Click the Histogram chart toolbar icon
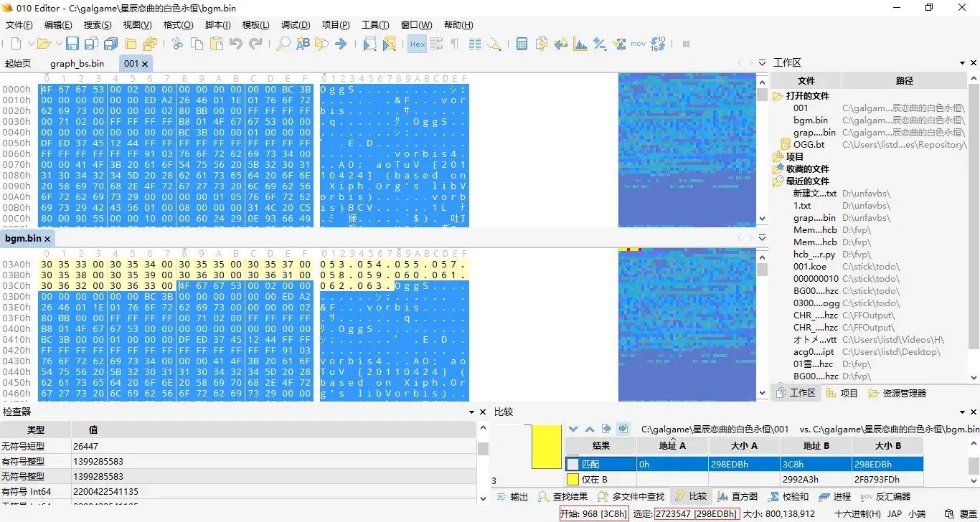 pos(580,44)
